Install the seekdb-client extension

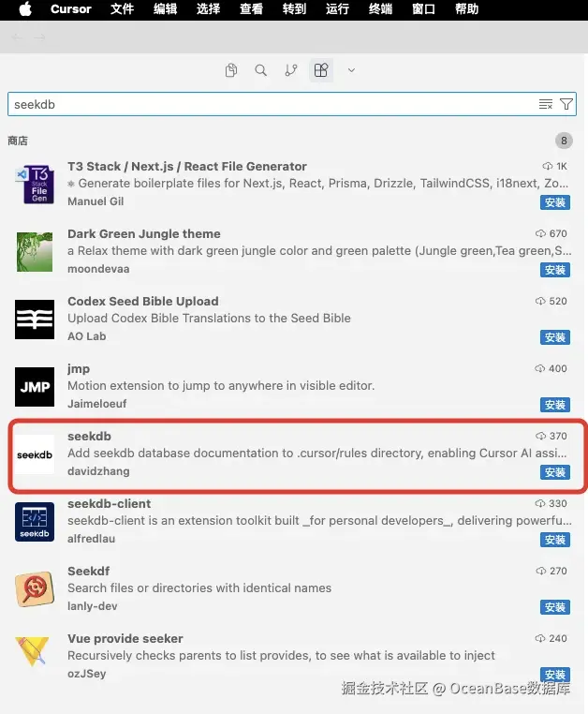[555, 540]
